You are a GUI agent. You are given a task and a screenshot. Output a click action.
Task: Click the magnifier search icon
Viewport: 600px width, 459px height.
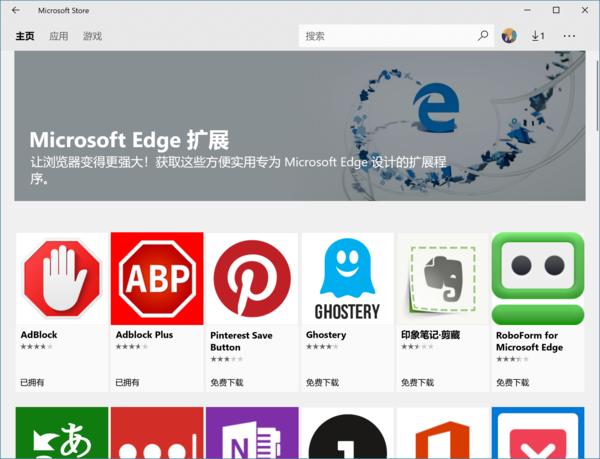pos(483,36)
